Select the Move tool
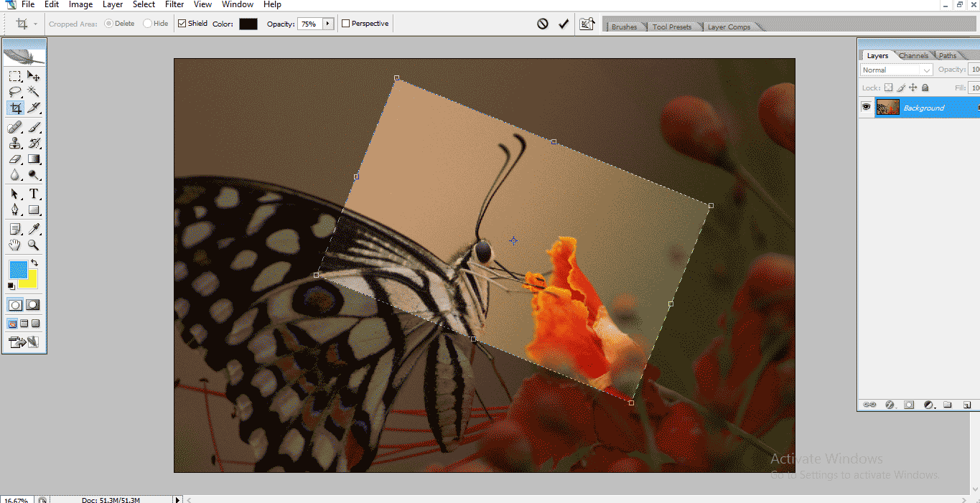The width and height of the screenshot is (980, 503). 34,76
